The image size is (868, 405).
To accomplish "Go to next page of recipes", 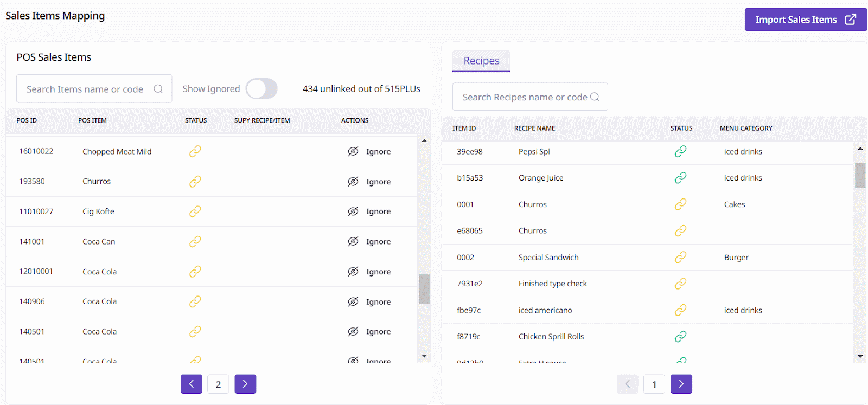I will click(681, 384).
